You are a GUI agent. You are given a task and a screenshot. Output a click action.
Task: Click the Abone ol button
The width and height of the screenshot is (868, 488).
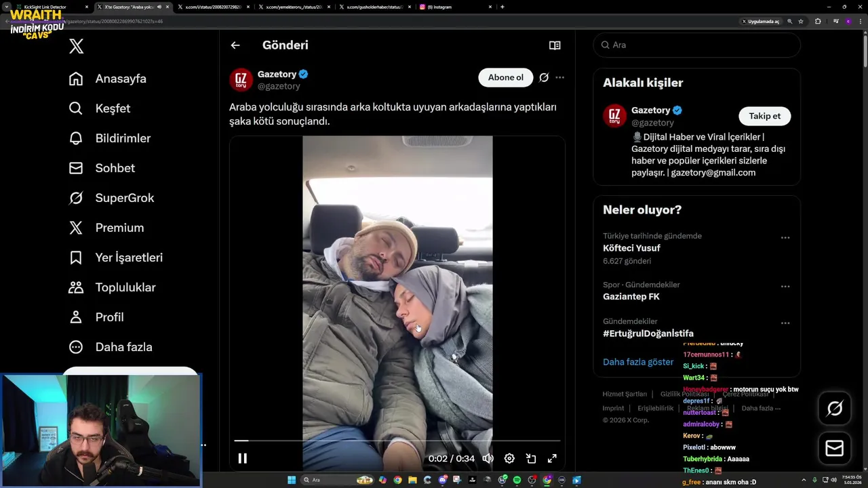(506, 77)
